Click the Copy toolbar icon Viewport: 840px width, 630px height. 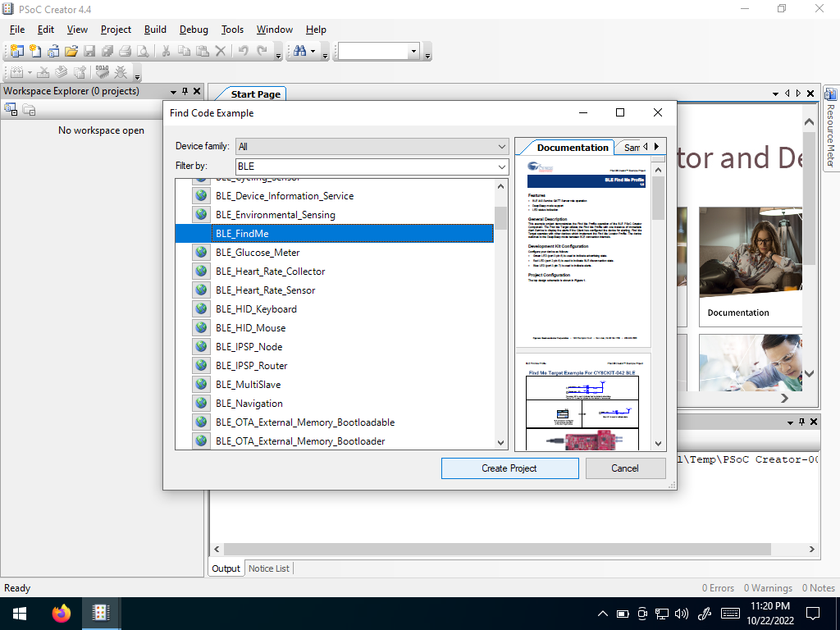click(x=185, y=51)
